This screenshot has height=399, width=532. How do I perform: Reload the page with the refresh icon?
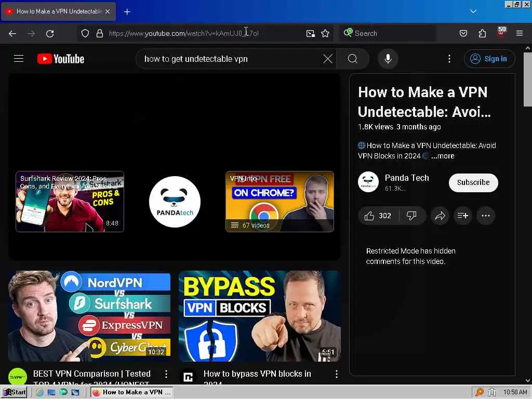coord(50,33)
